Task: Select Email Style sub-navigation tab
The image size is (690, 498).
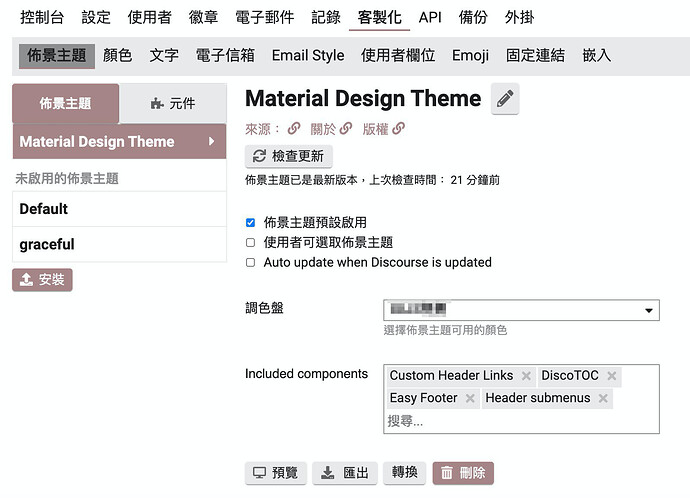Action: [308, 56]
